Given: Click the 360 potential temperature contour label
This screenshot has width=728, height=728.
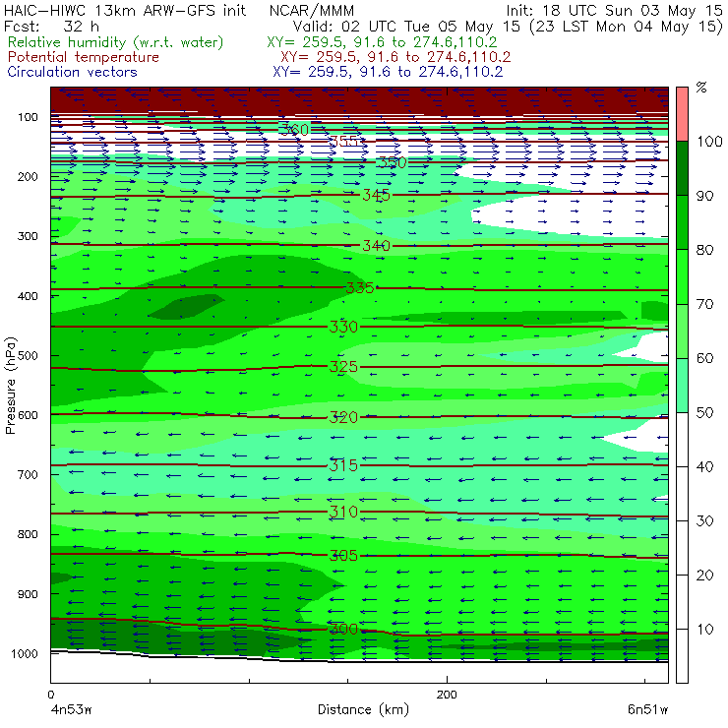Looking at the screenshot, I should [294, 130].
